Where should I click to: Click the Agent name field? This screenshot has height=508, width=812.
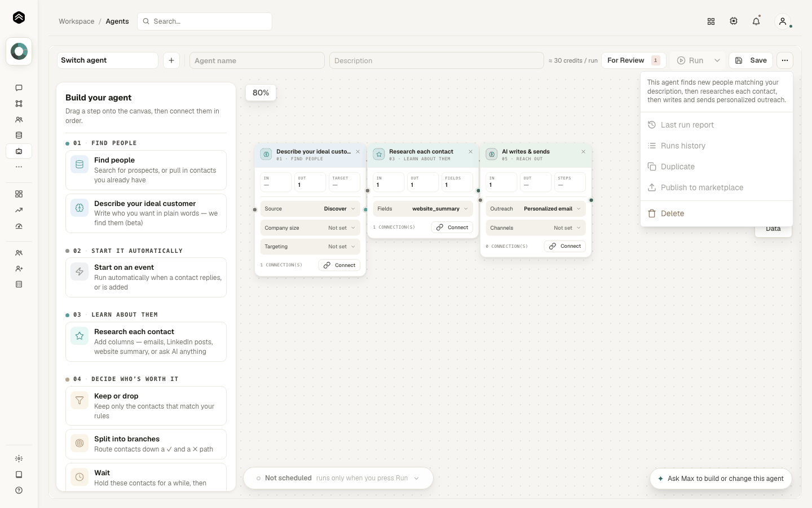[257, 60]
